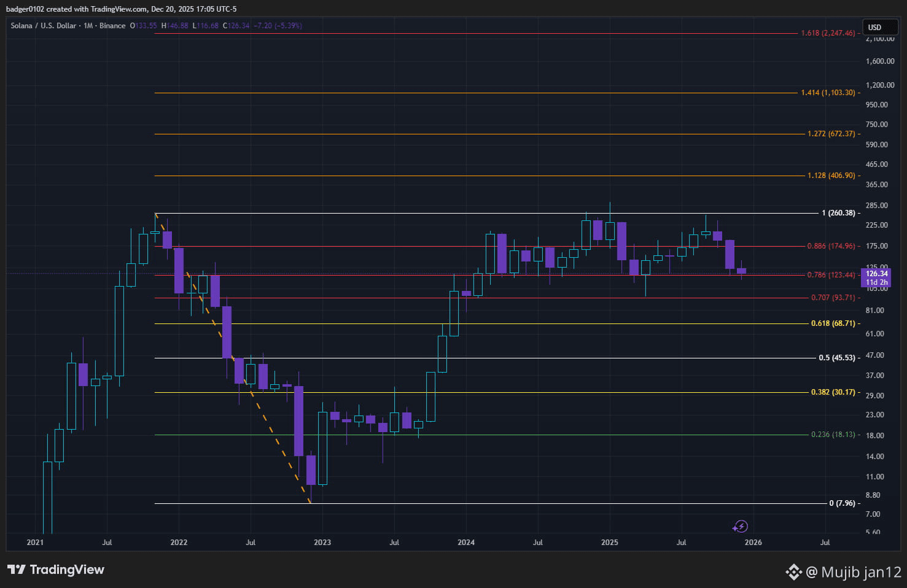This screenshot has width=907, height=588.
Task: Click 590.00 on the price scale
Action: click(877, 145)
